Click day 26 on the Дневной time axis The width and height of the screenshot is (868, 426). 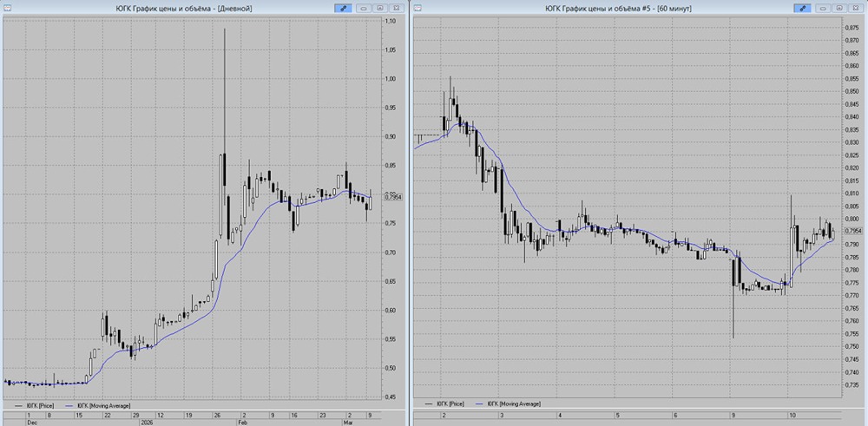216,415
